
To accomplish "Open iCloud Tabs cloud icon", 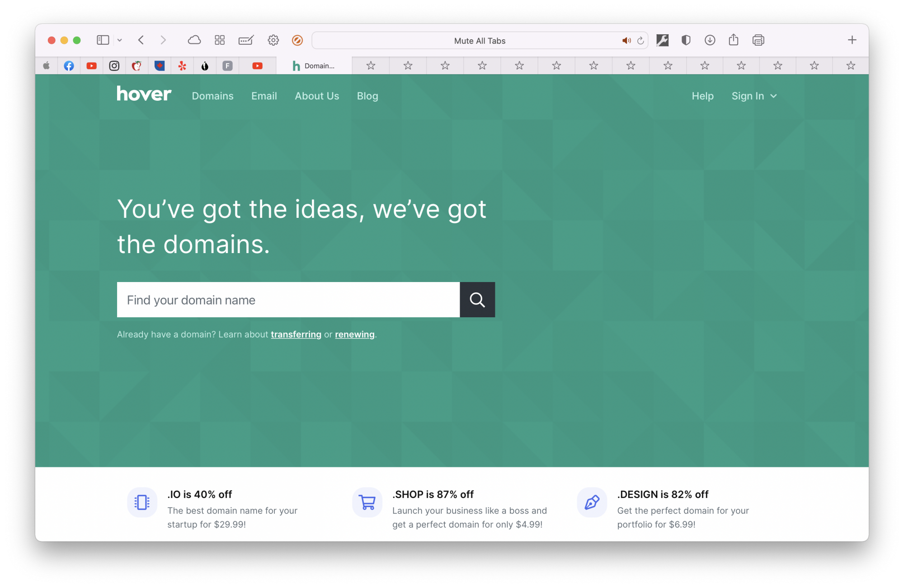I will 194,40.
